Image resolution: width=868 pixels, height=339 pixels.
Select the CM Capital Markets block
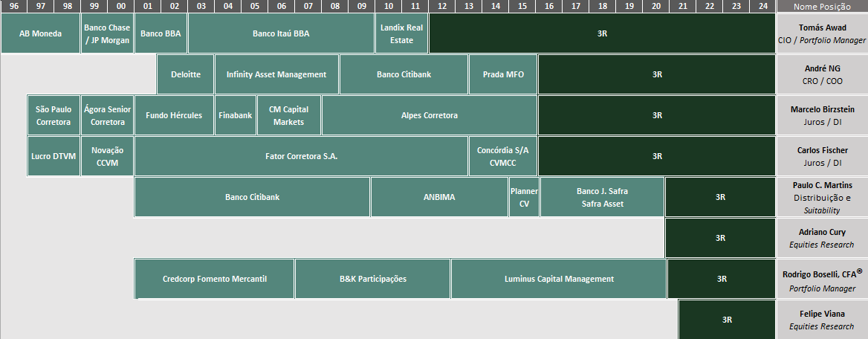289,115
